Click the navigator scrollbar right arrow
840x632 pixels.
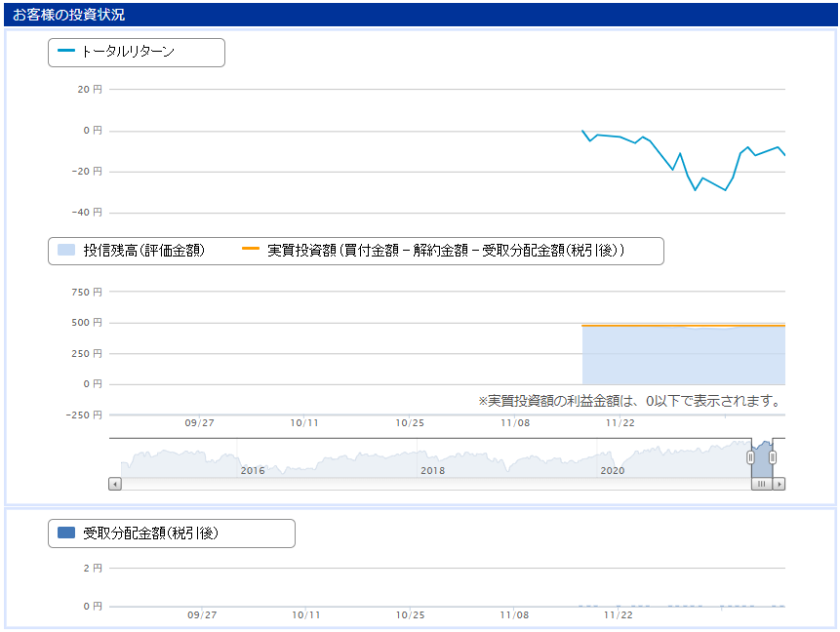click(780, 484)
